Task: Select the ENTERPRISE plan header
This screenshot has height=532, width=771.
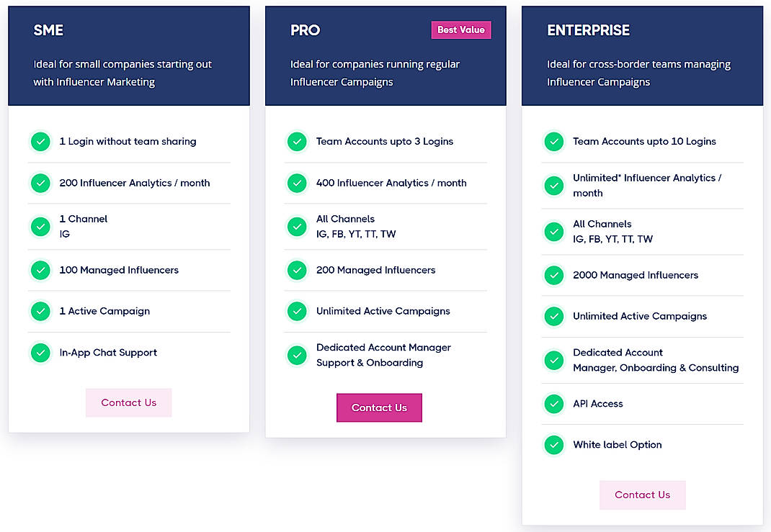Action: (588, 30)
